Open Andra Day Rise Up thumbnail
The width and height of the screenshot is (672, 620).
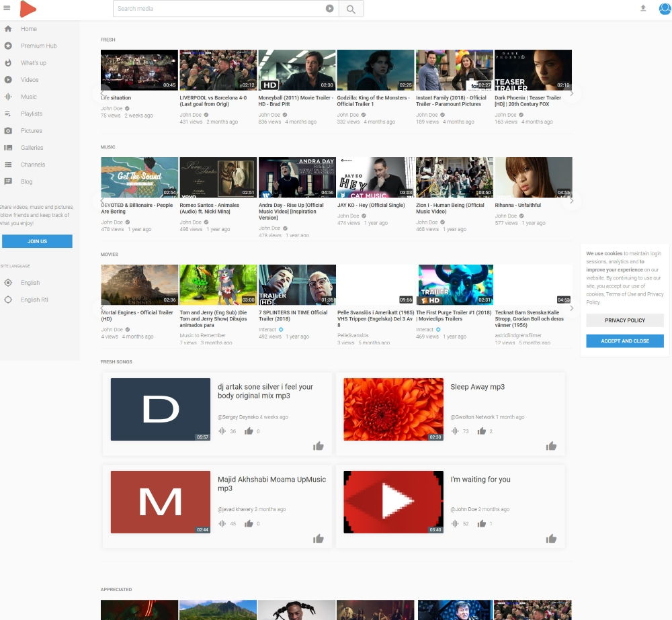click(x=297, y=177)
